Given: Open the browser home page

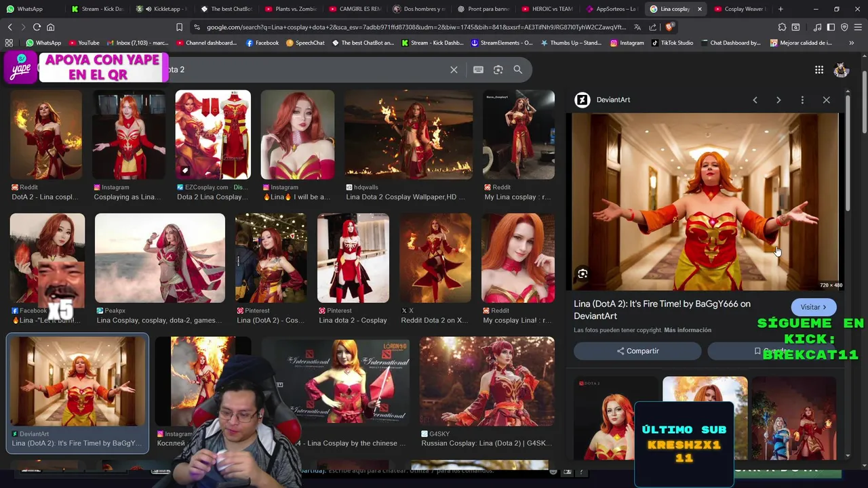Looking at the screenshot, I should coord(50,27).
